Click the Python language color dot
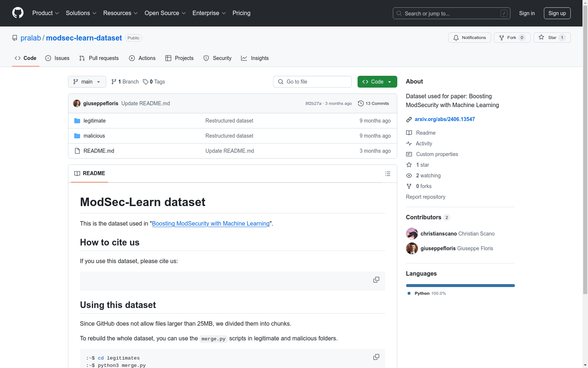Viewport: 588px width, 368px height. click(x=409, y=293)
